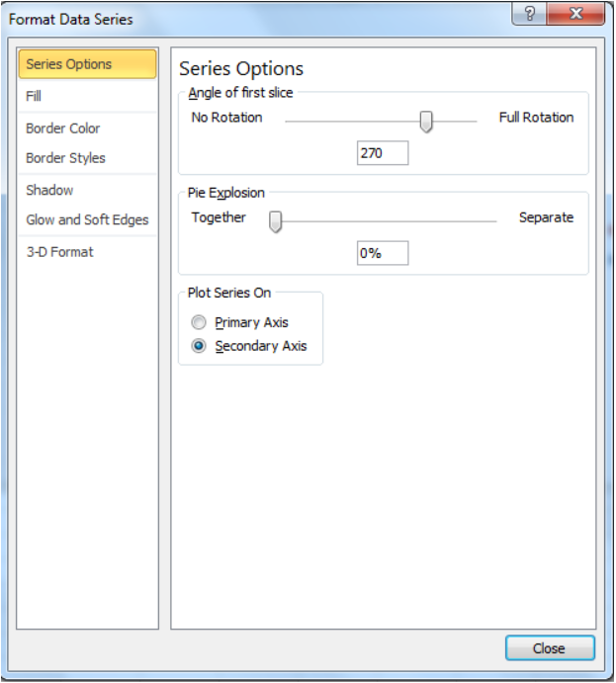This screenshot has height=683, width=616.
Task: Open Glow and Soft Edges settings
Action: [x=87, y=219]
